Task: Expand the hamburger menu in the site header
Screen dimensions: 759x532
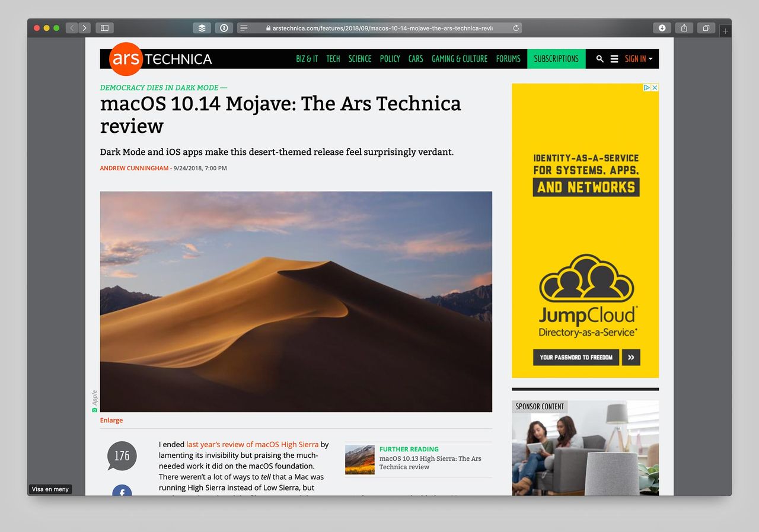Action: 615,59
